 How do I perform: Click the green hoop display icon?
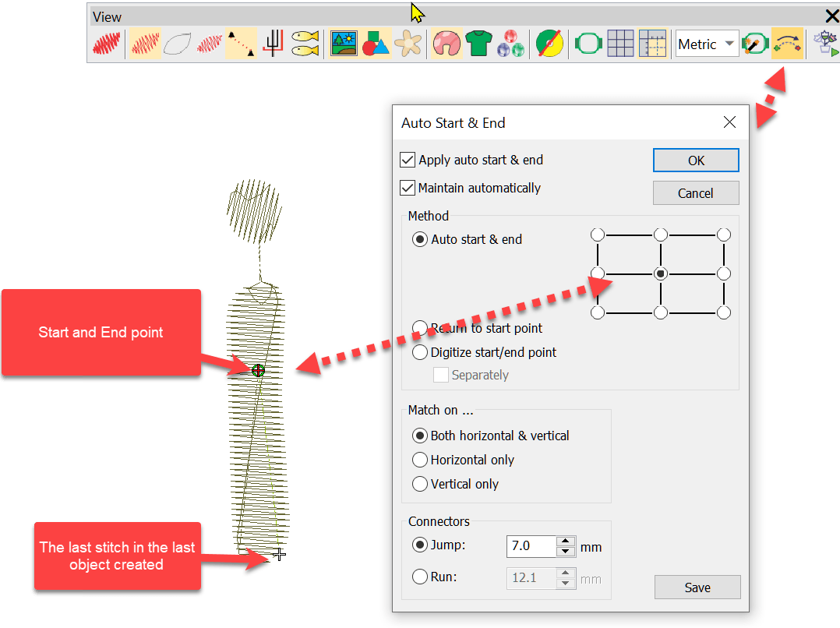pyautogui.click(x=589, y=44)
